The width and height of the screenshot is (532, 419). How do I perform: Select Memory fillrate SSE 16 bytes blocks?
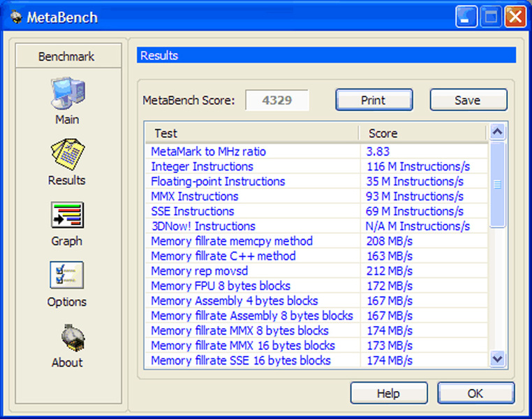(317, 360)
